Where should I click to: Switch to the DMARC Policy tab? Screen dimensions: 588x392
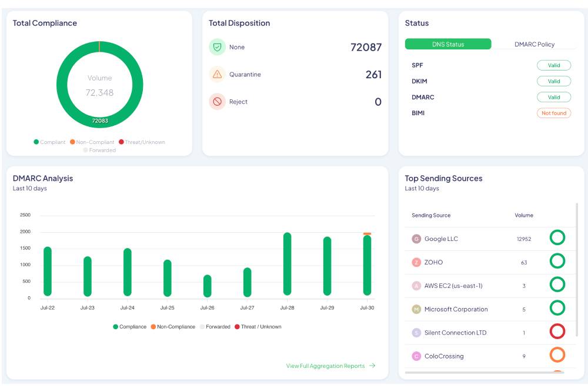point(534,44)
